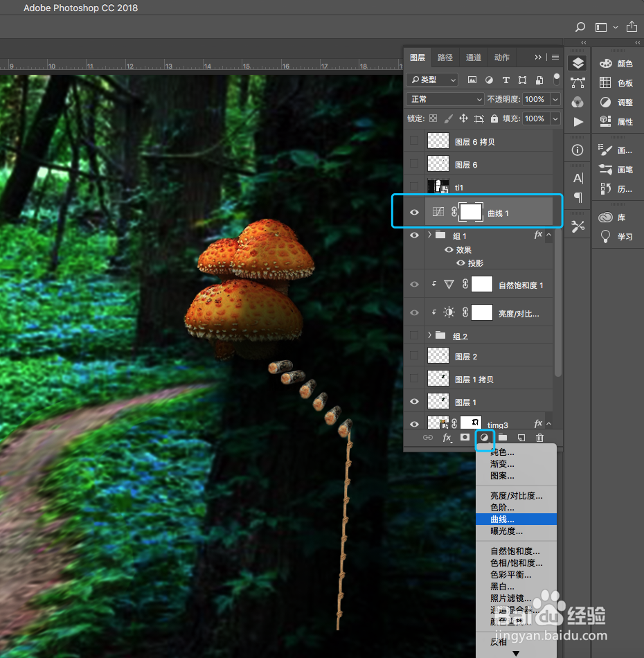Choose 亮度/对比度... menu item
This screenshot has width=644, height=658.
(516, 496)
